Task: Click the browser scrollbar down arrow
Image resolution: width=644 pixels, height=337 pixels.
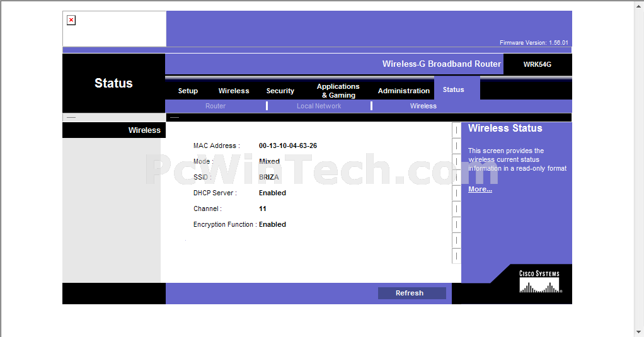Action: tap(639, 332)
